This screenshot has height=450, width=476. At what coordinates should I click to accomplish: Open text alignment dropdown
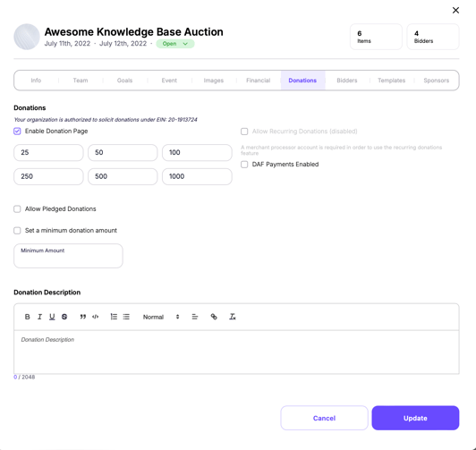(195, 317)
